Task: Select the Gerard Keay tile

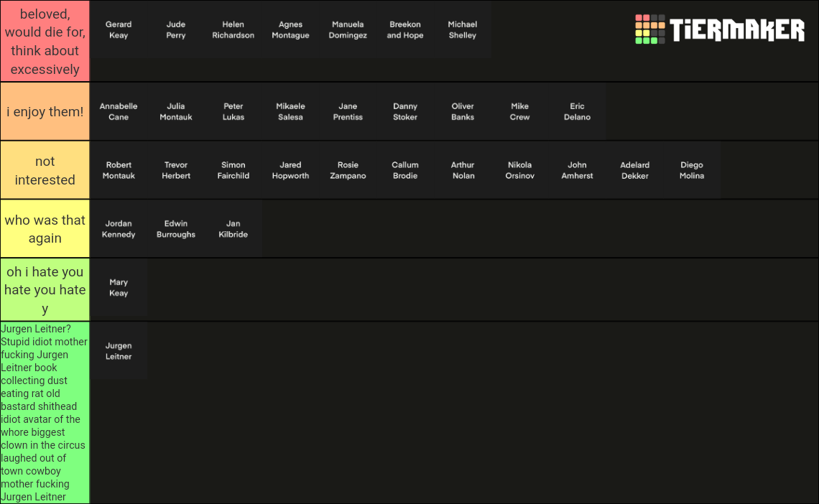Action: (x=119, y=29)
